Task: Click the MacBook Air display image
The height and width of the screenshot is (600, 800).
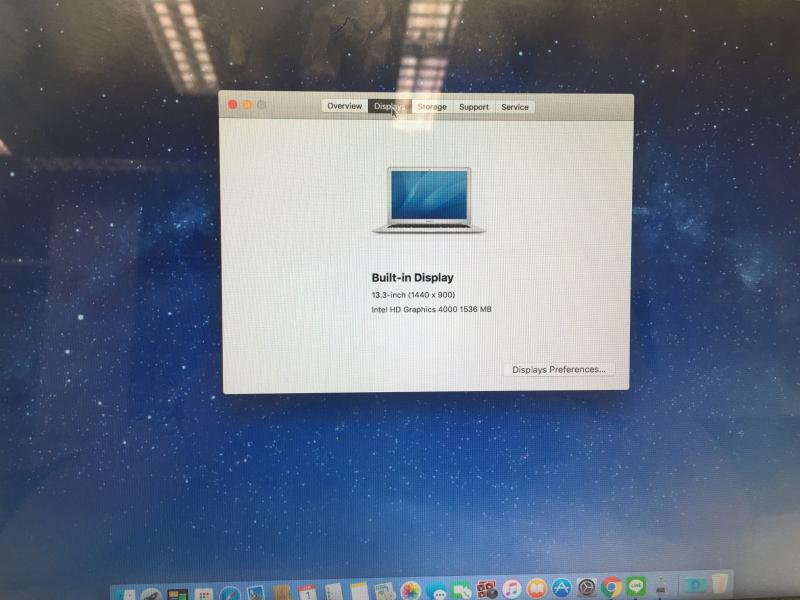Action: click(428, 200)
